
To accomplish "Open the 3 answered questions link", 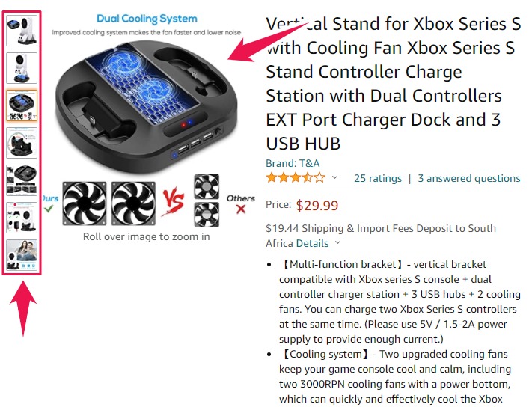I will (x=469, y=178).
